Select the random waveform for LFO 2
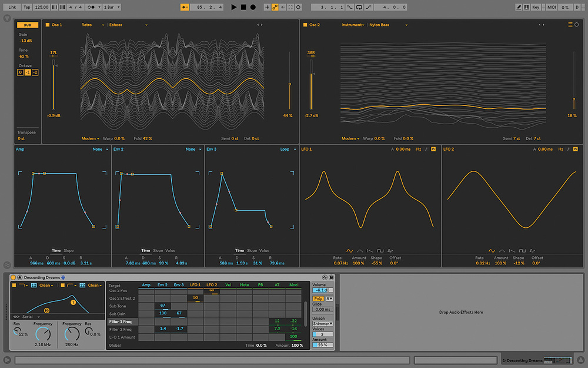The width and height of the screenshot is (588, 368). [x=533, y=251]
